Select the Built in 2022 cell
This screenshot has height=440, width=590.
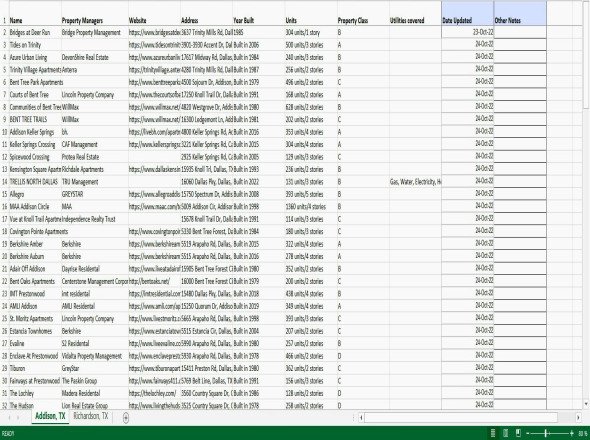click(x=259, y=182)
